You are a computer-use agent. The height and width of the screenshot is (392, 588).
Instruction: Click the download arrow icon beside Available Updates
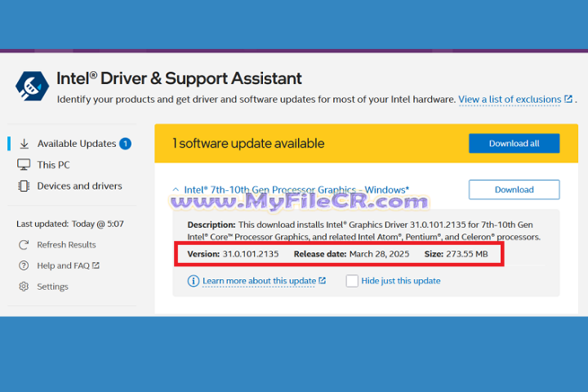(24, 144)
